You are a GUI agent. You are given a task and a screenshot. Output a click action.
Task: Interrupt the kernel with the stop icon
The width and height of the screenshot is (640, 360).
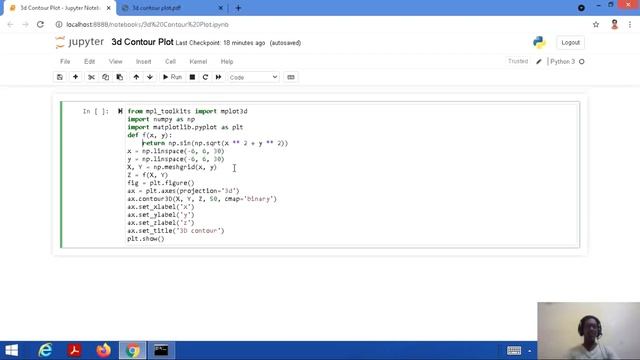[x=192, y=77]
